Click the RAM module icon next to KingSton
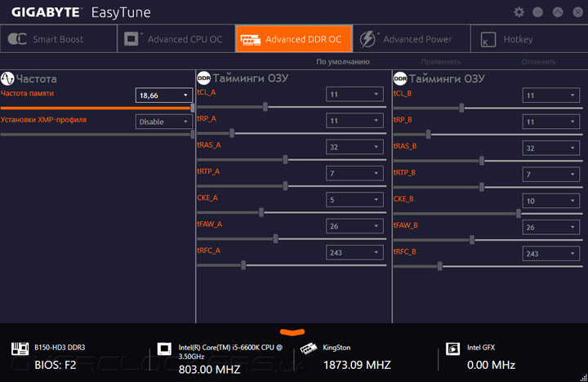This screenshot has height=382, width=588. 308,349
